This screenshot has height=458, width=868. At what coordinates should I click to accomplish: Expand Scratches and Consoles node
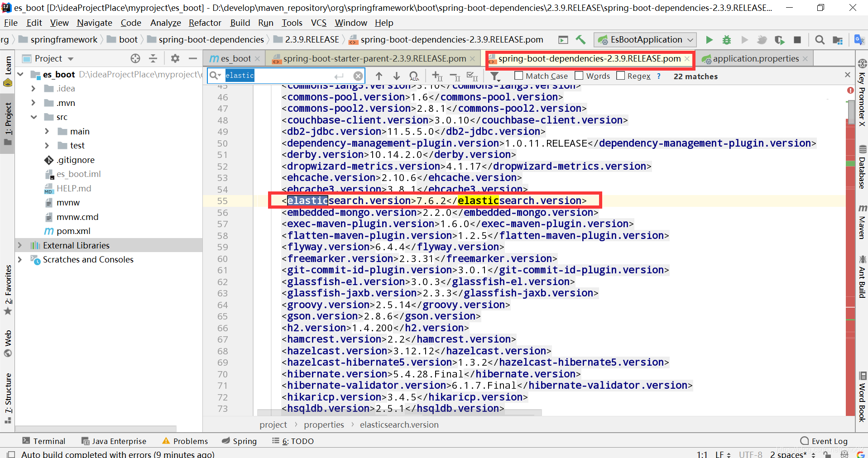[x=19, y=259]
